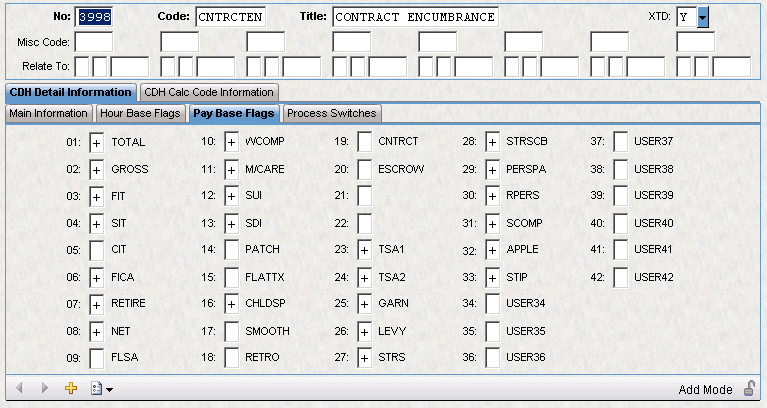Click the yellow plus add record icon

[71, 388]
